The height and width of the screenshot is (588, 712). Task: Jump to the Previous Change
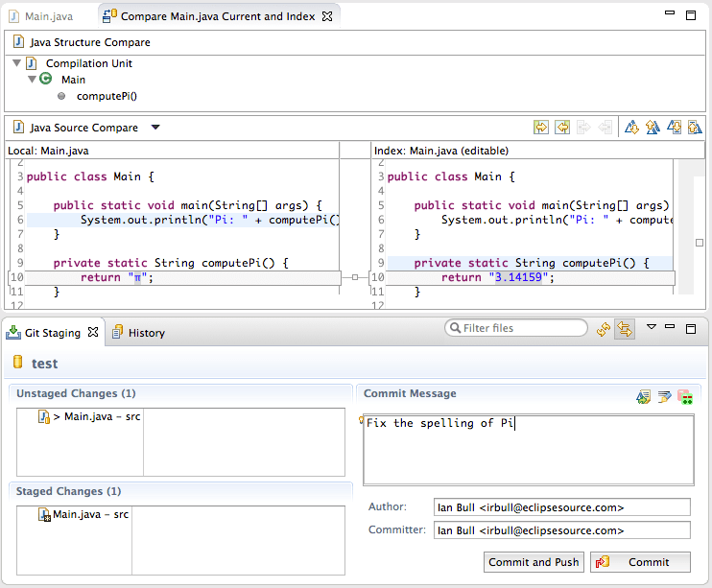[x=695, y=128]
